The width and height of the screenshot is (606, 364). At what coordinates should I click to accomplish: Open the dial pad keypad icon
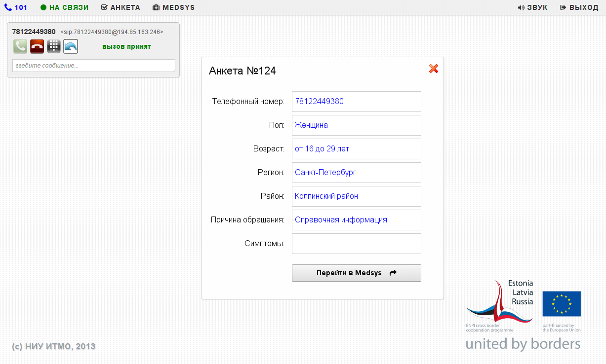point(54,46)
